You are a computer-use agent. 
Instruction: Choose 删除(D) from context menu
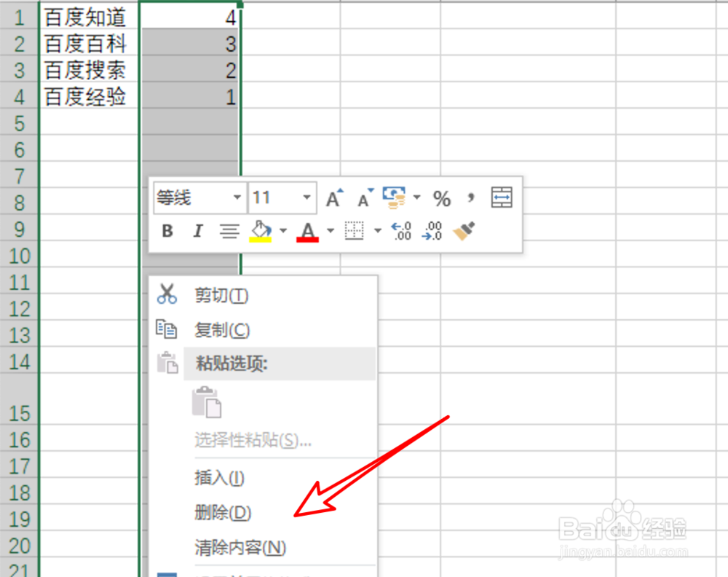pyautogui.click(x=264, y=513)
